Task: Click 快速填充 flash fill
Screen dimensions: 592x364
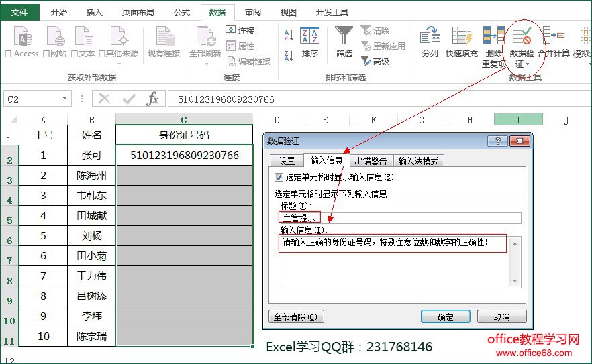Action: point(462,42)
